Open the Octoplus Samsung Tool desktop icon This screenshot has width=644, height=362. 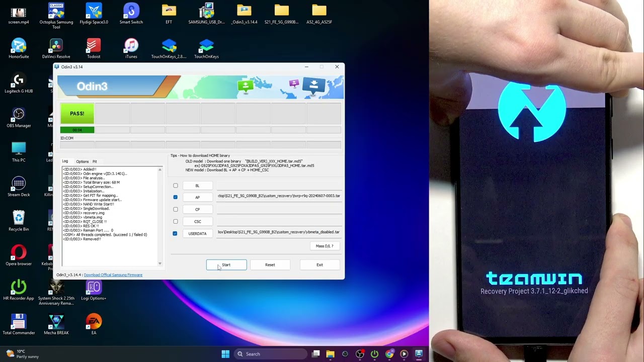pos(56,16)
